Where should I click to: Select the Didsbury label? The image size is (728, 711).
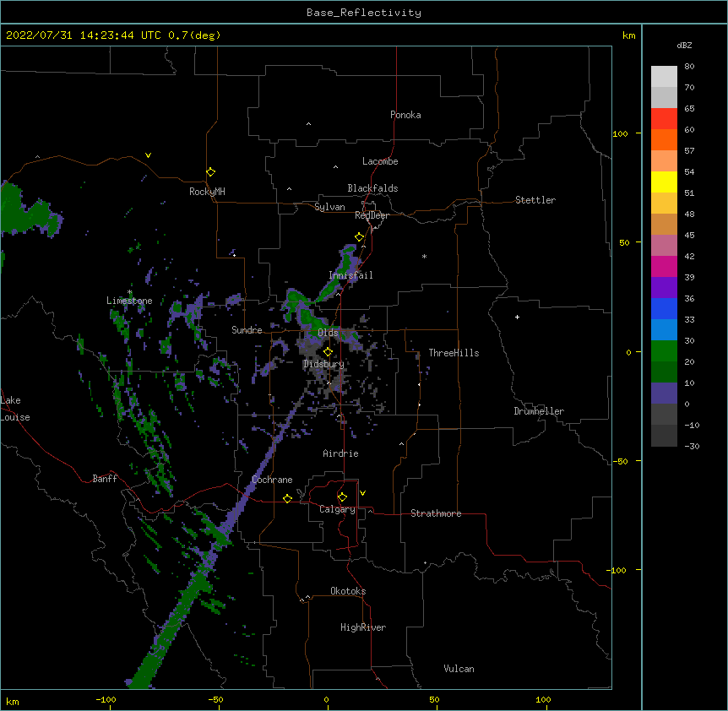(x=323, y=364)
